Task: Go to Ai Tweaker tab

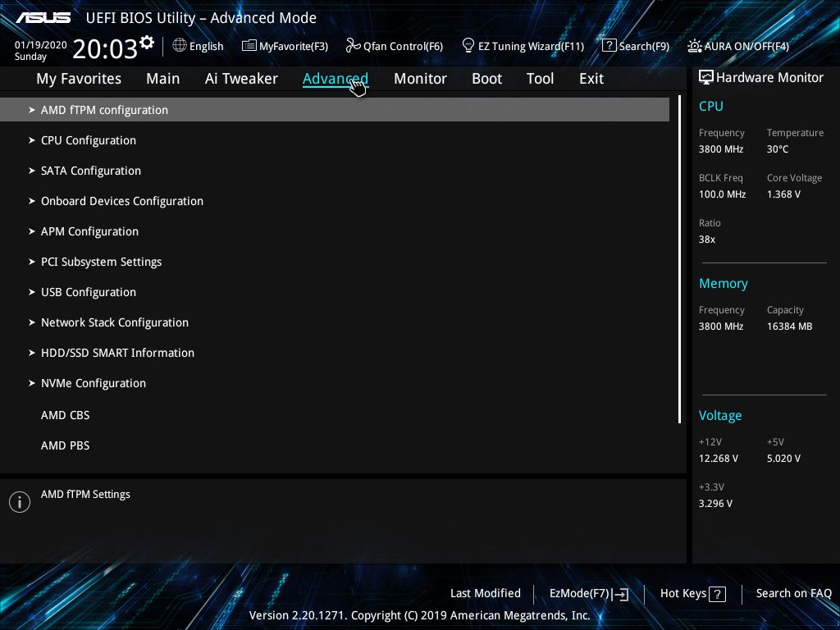Action: coord(241,79)
